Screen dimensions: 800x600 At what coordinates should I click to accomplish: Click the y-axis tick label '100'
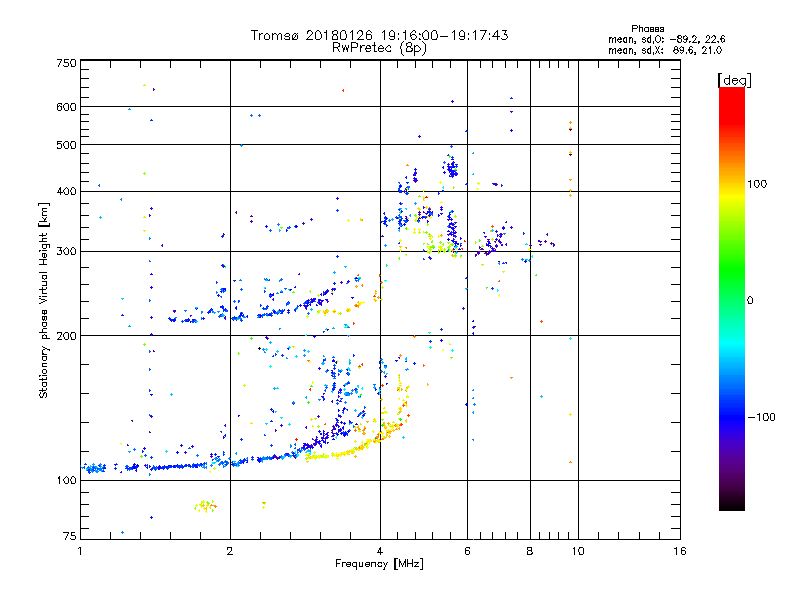(66, 480)
